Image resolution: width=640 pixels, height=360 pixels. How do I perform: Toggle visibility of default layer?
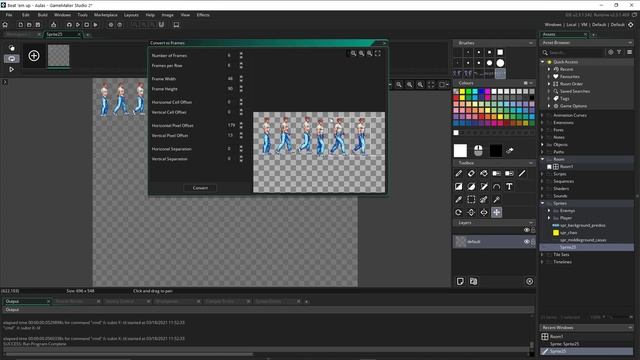tap(527, 242)
